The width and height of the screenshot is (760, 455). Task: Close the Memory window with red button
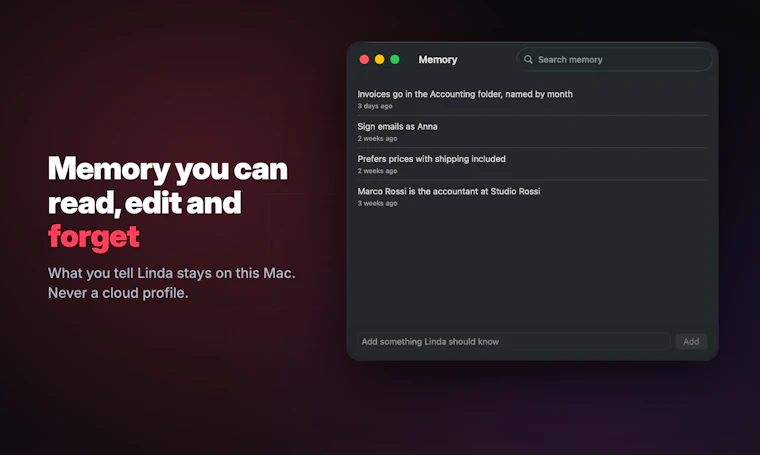(x=364, y=59)
